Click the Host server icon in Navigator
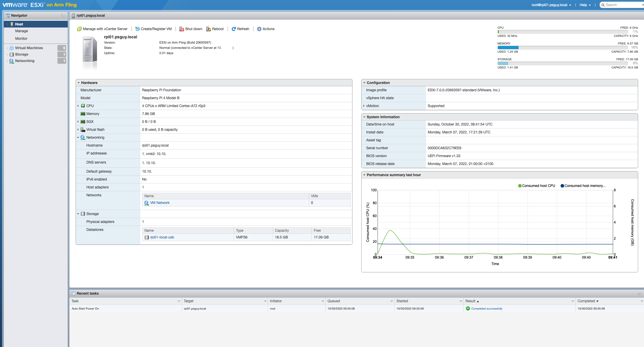This screenshot has height=347, width=644. coord(12,24)
